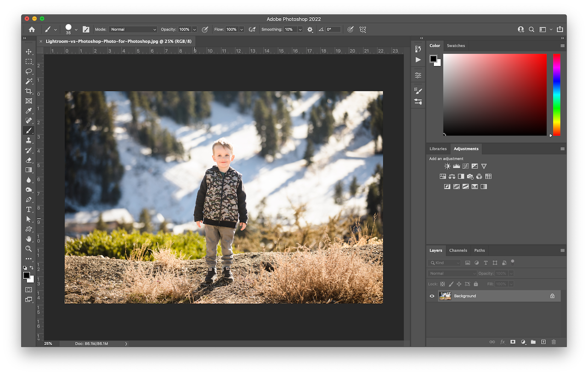Screen dimensions: 588x375
Task: Toggle pressure for size button
Action: tap(351, 29)
